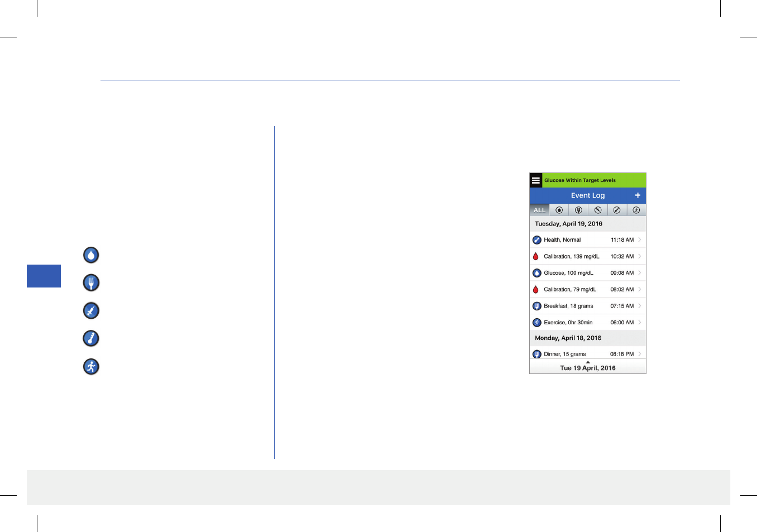Expand Calibration 79 mg/dL entry chevron
The width and height of the screenshot is (757, 532).
point(640,289)
